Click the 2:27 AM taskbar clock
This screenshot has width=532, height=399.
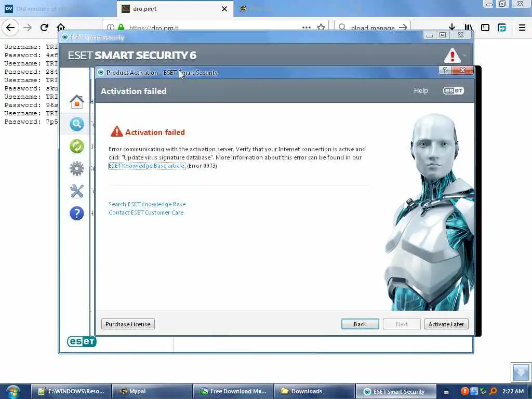513,391
